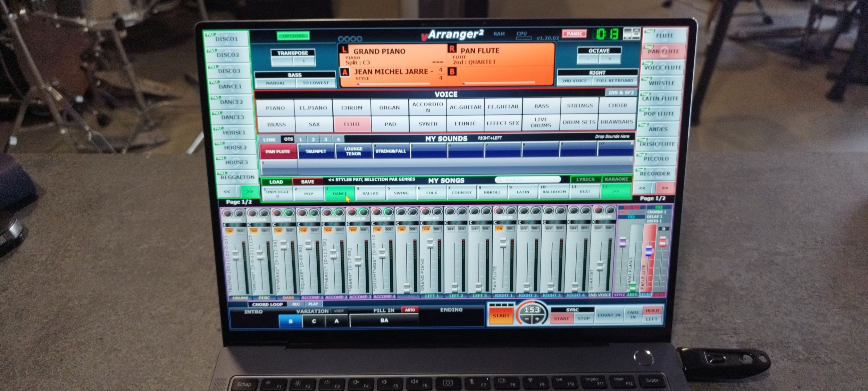
Task: Click the left knob on LEFT 1 strip
Action: [425, 211]
